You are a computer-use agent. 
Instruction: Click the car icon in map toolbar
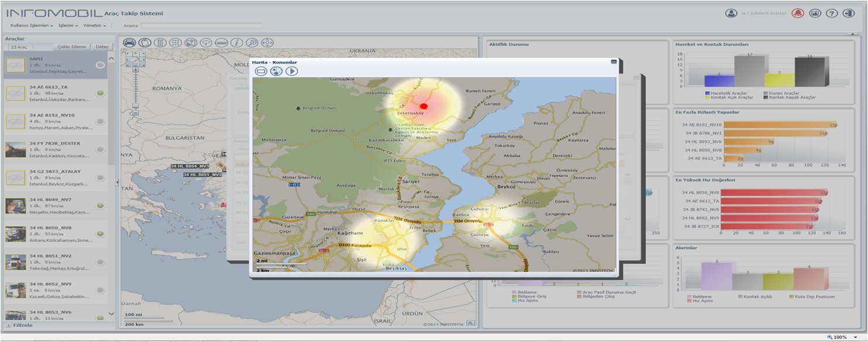pyautogui.click(x=129, y=42)
